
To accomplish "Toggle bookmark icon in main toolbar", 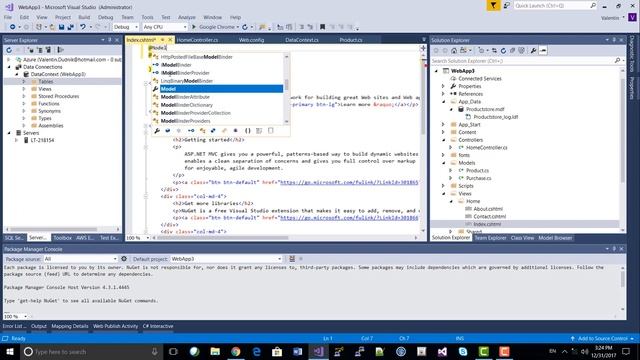I will [322, 27].
